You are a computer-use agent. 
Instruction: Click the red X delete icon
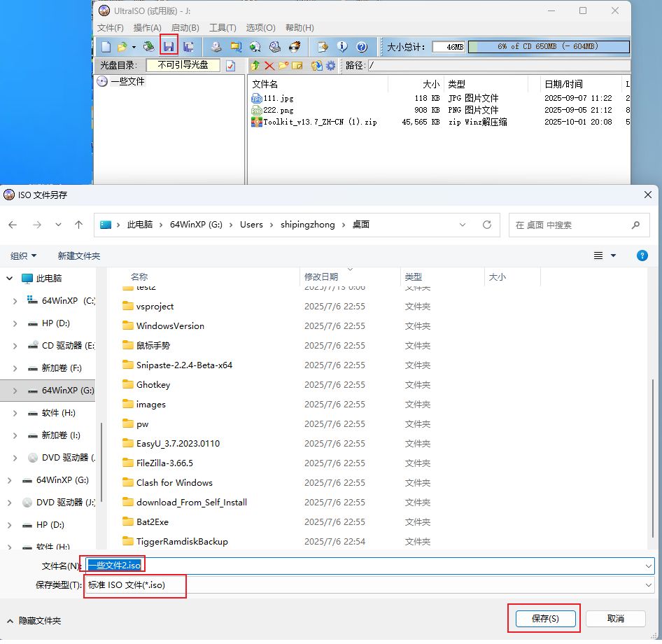[x=269, y=66]
